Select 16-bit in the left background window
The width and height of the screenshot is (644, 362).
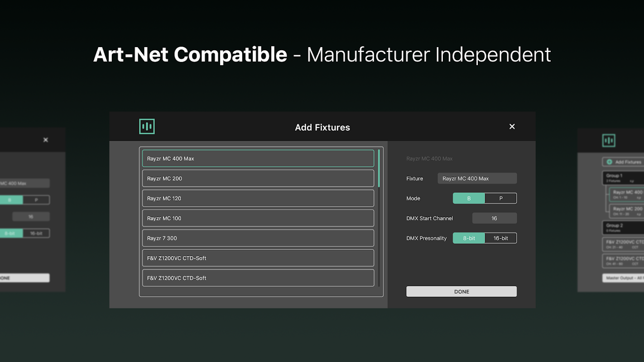click(x=36, y=233)
